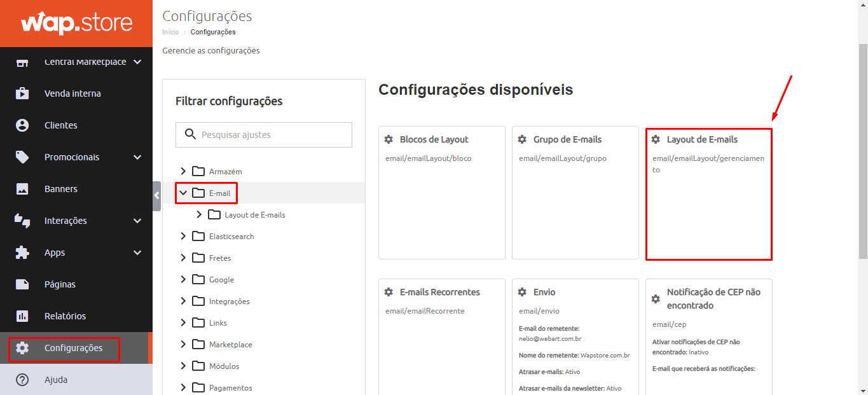Open Central Marketplace store icon

coord(22,62)
